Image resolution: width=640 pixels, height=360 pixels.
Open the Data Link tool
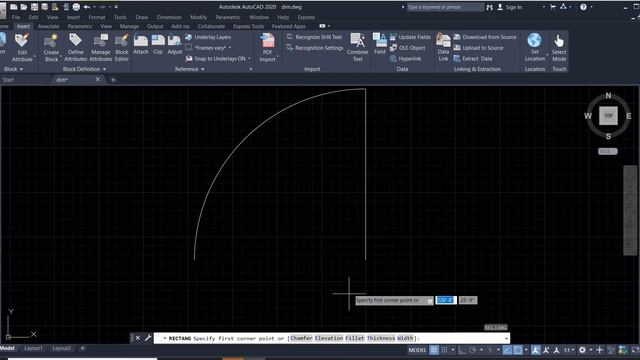click(443, 47)
